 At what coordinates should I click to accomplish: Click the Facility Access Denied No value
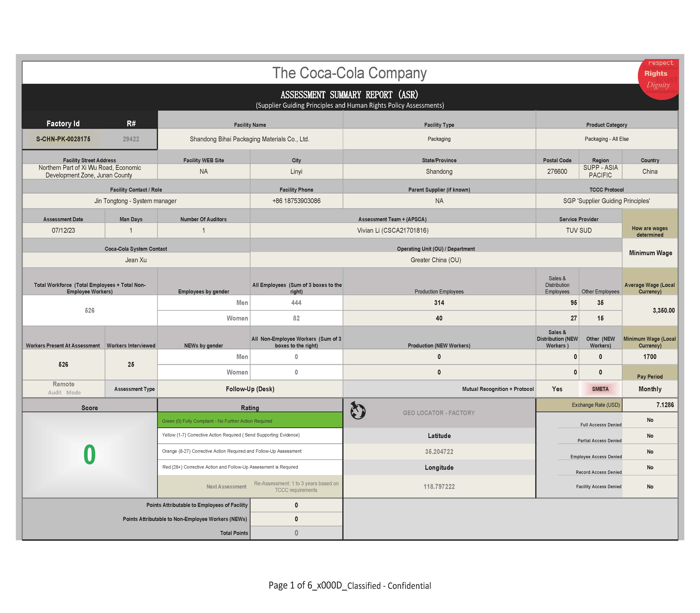pyautogui.click(x=650, y=487)
